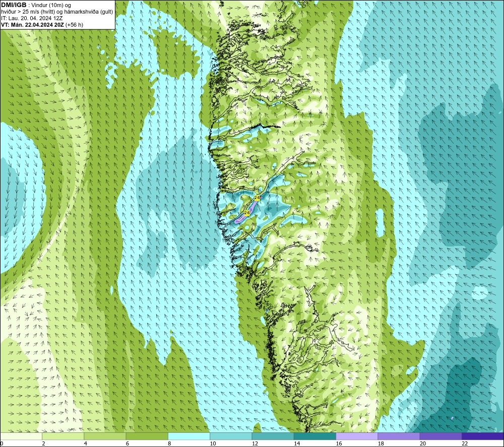Click the '(+56 h)' forecast offset text

click(74, 25)
